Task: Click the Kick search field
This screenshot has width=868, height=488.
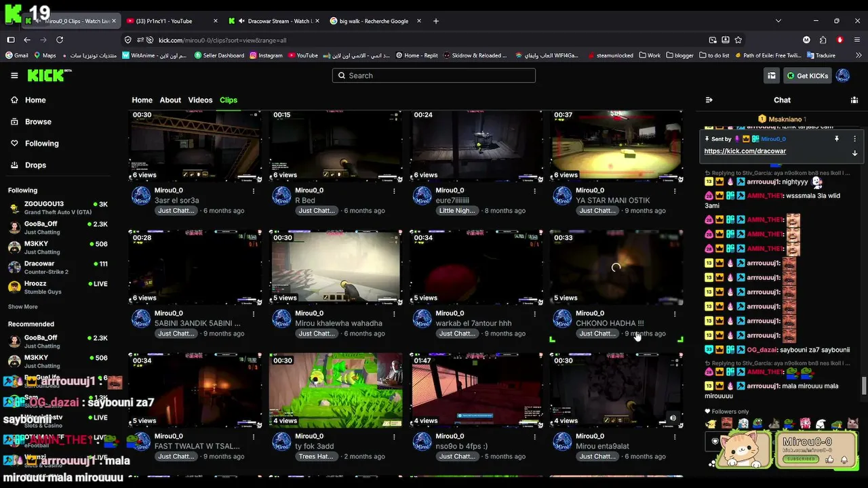Action: click(x=434, y=75)
